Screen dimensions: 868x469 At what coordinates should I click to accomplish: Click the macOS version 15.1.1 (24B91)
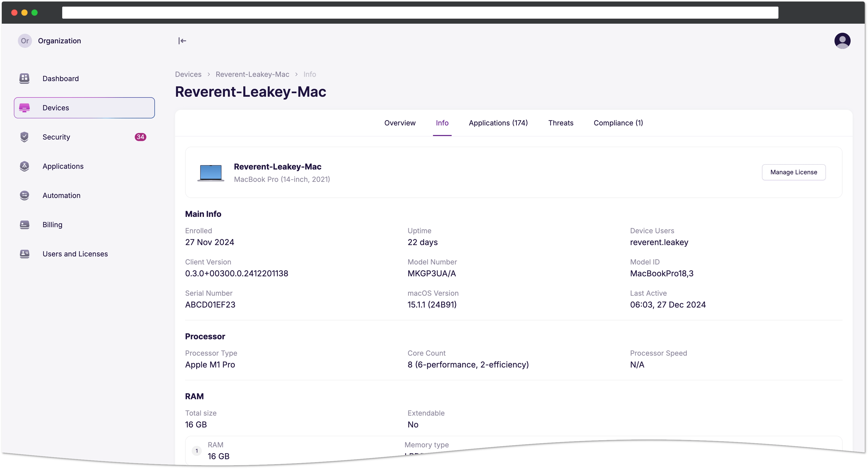(x=432, y=305)
